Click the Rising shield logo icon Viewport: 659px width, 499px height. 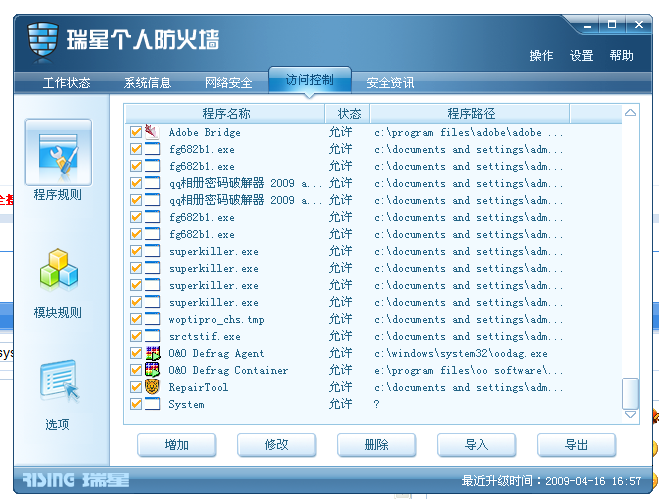[42, 42]
